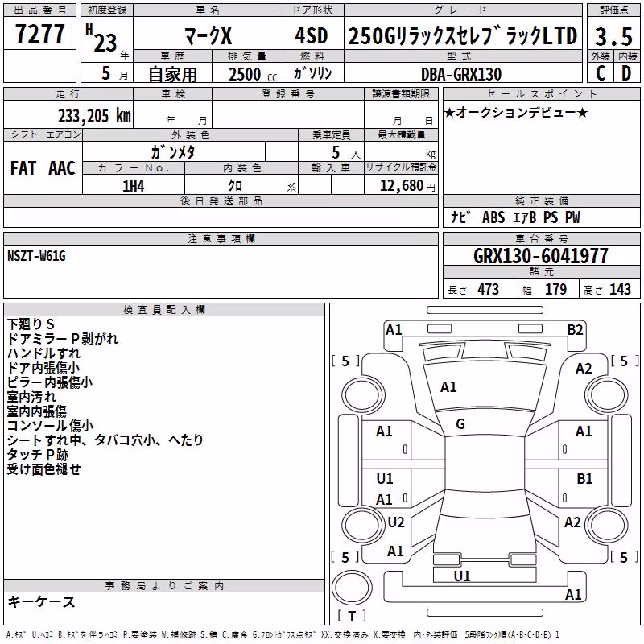Screen dimensions: 644x644
Task: Select the note コンソール傷小
Action: point(50,426)
